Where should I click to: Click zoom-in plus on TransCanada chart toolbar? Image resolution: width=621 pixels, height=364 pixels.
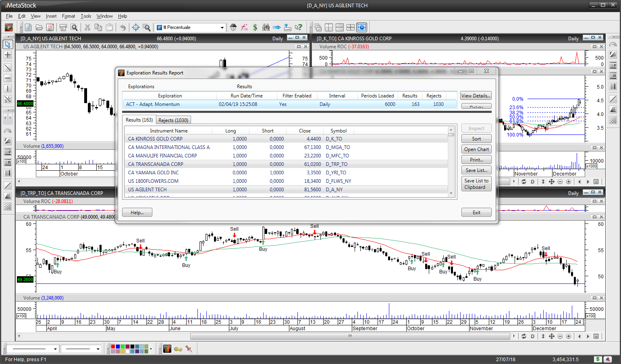pyautogui.click(x=569, y=336)
